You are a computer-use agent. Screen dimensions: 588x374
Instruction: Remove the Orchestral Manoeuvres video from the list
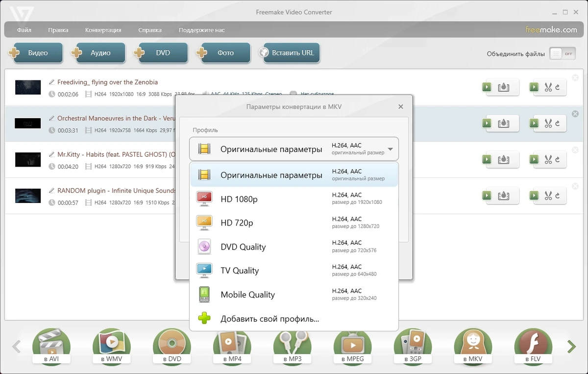tap(575, 114)
